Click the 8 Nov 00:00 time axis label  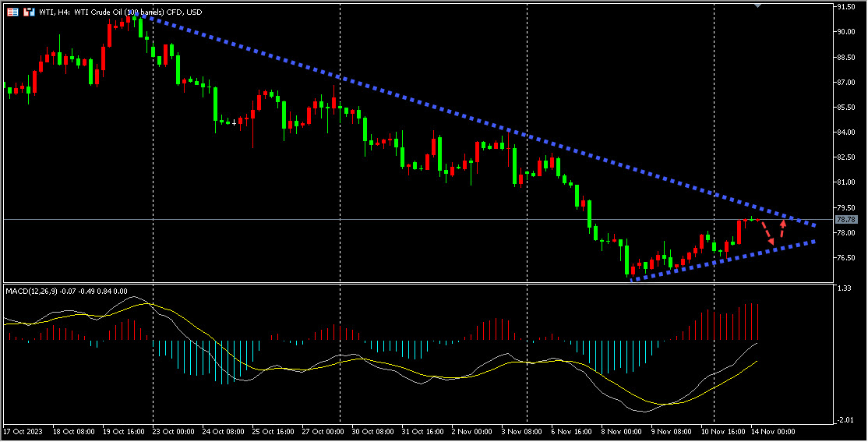[x=620, y=432]
